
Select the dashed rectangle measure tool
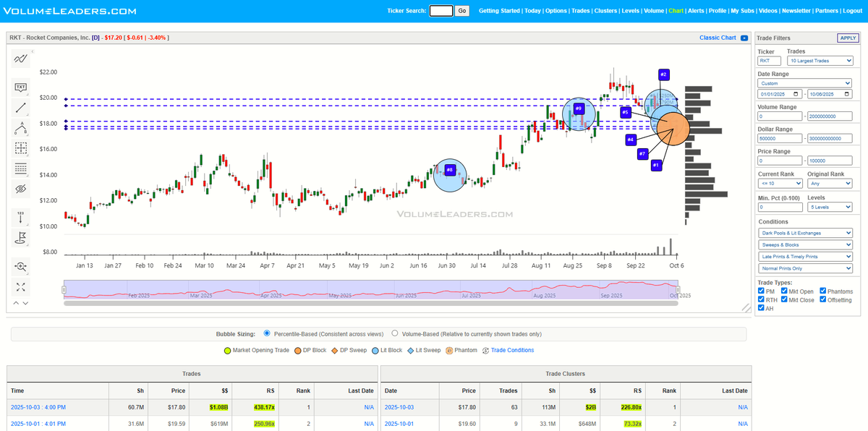pyautogui.click(x=21, y=148)
